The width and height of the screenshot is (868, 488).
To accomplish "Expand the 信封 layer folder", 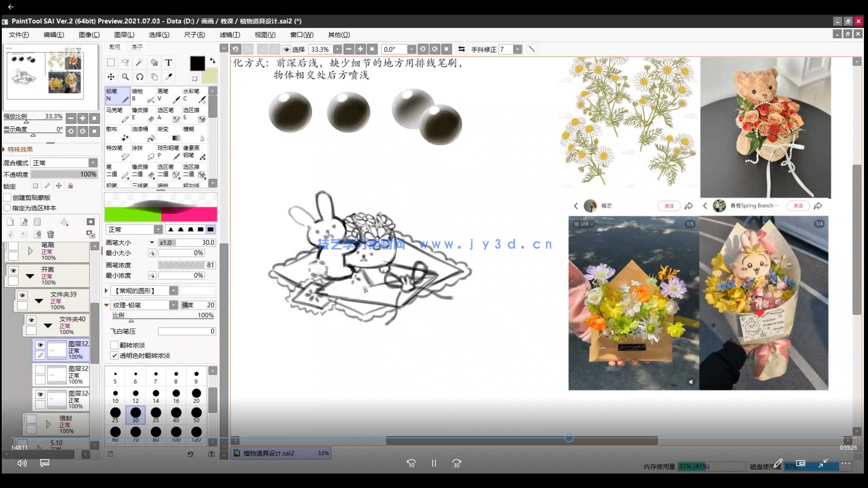I will (x=48, y=424).
